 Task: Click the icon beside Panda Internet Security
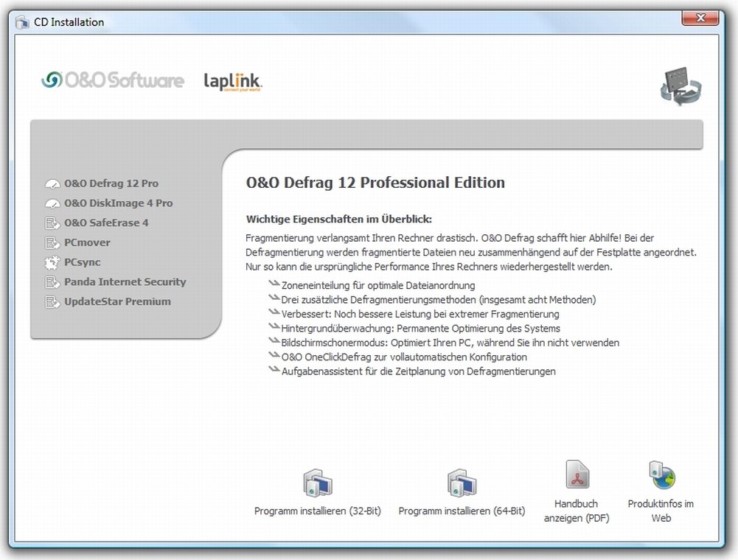[x=52, y=282]
